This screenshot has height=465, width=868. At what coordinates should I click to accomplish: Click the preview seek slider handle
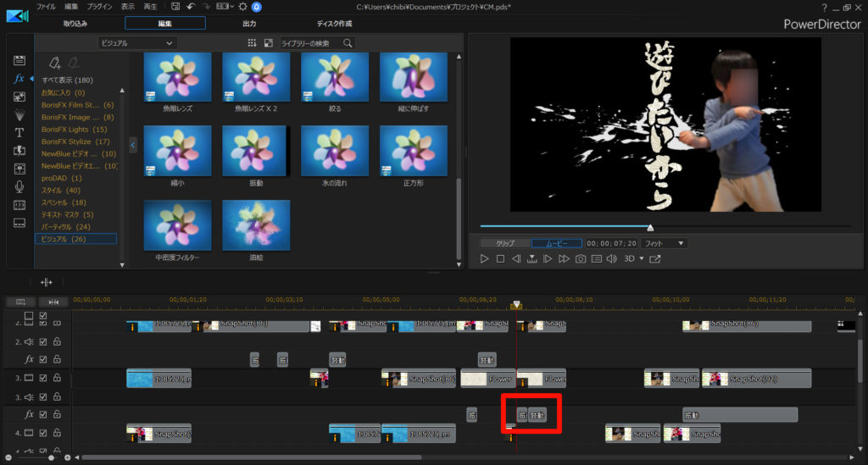(650, 227)
